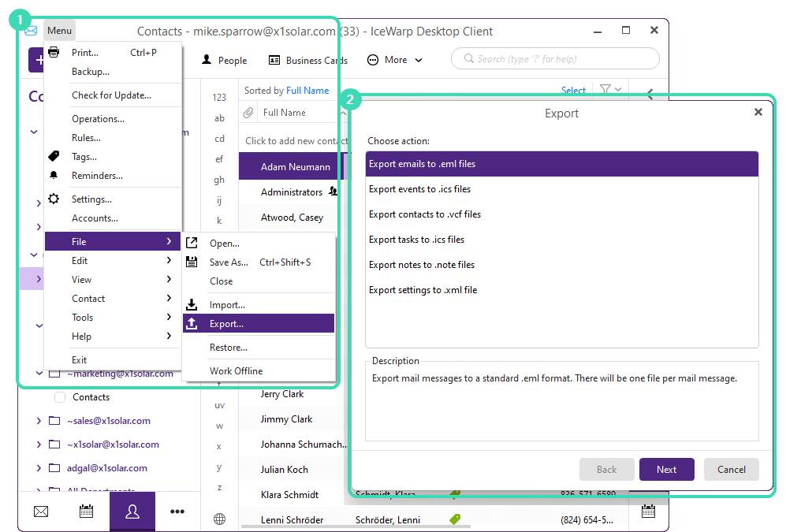Click the attachment paperclip column header
Image resolution: width=786 pixels, height=532 pixels.
(248, 113)
